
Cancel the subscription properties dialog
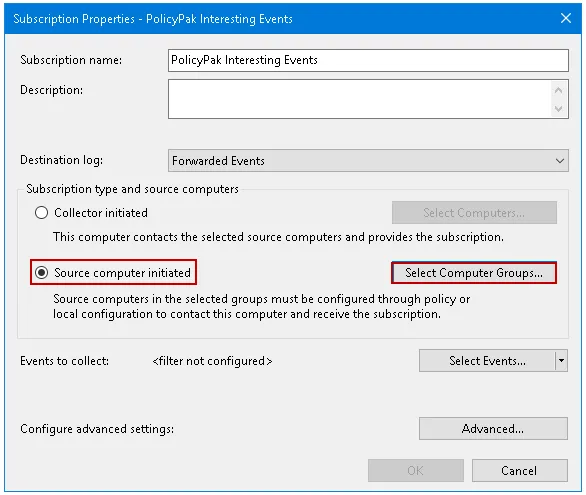tap(519, 470)
